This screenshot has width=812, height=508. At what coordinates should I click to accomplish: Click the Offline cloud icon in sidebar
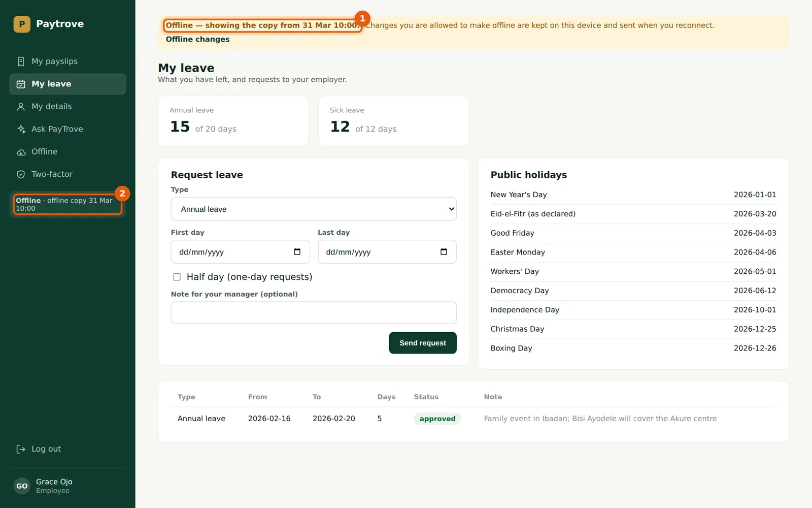(21, 152)
